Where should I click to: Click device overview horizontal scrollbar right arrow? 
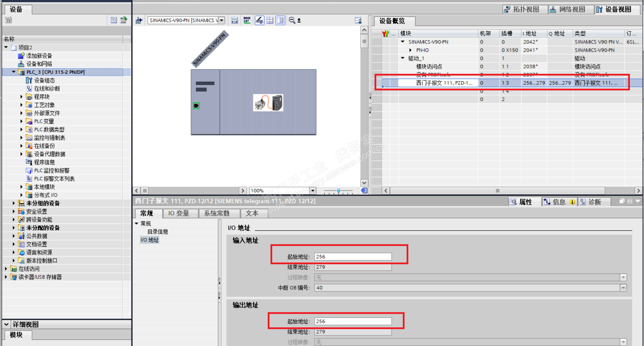[x=638, y=190]
